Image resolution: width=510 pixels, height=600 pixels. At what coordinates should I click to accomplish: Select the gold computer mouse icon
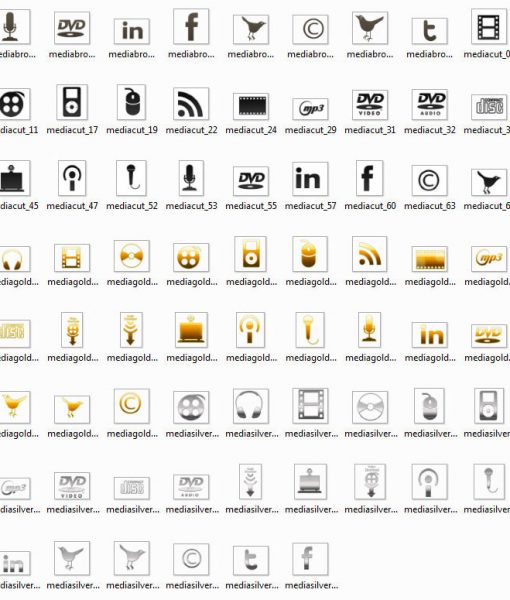click(x=310, y=254)
